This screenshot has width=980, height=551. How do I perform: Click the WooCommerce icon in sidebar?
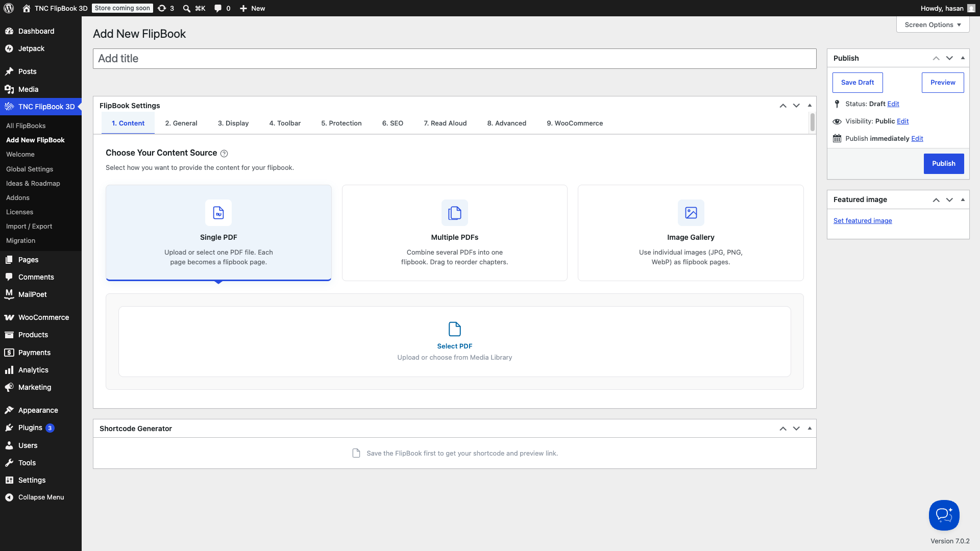(x=9, y=317)
